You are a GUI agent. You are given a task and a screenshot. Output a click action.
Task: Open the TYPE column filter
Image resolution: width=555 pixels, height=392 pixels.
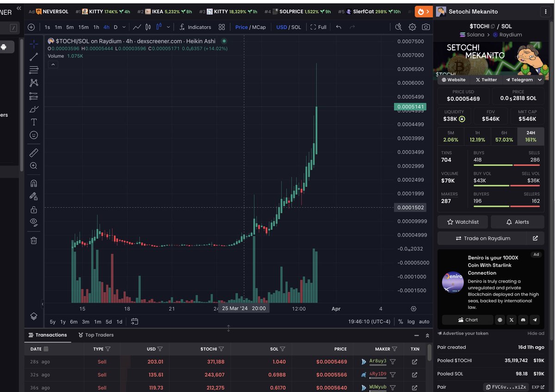click(x=108, y=349)
